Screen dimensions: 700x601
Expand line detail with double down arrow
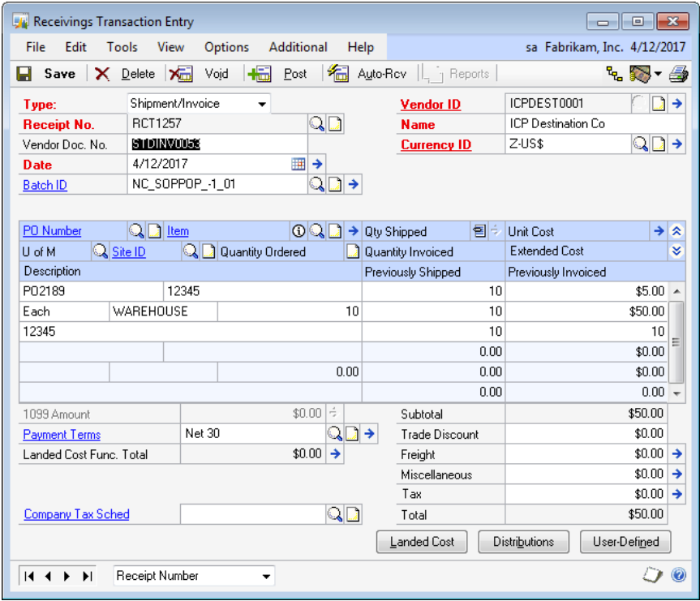677,251
